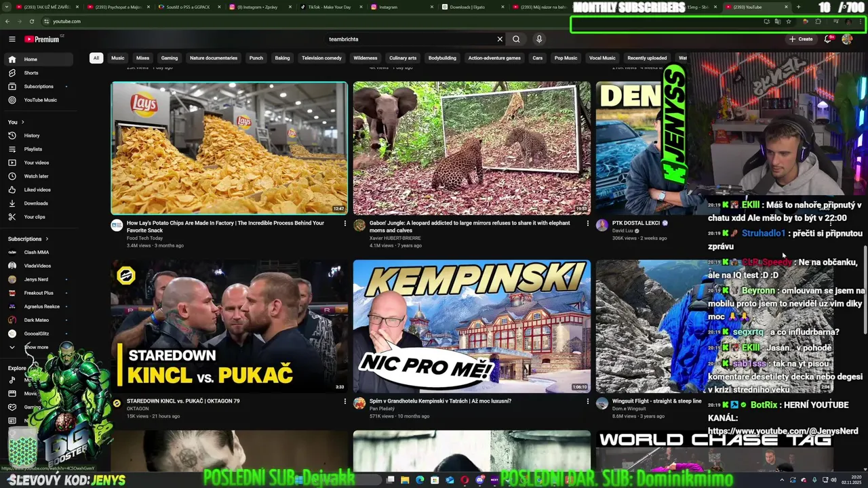Open the YouTube hamburger guide menu
This screenshot has width=868, height=488.
pos(12,39)
